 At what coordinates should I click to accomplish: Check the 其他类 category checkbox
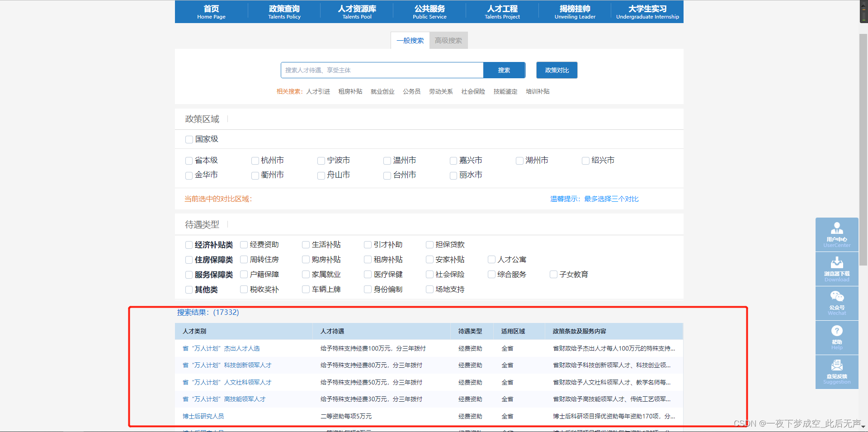coord(189,290)
